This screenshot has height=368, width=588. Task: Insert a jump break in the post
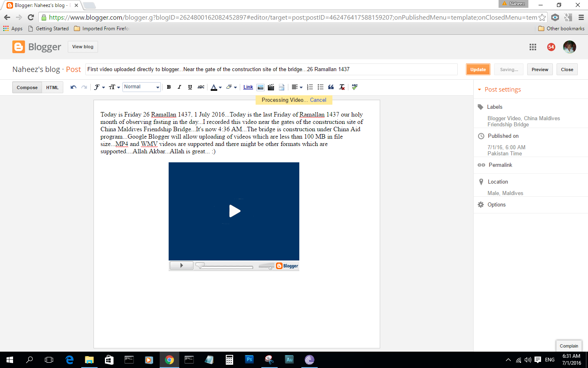281,87
